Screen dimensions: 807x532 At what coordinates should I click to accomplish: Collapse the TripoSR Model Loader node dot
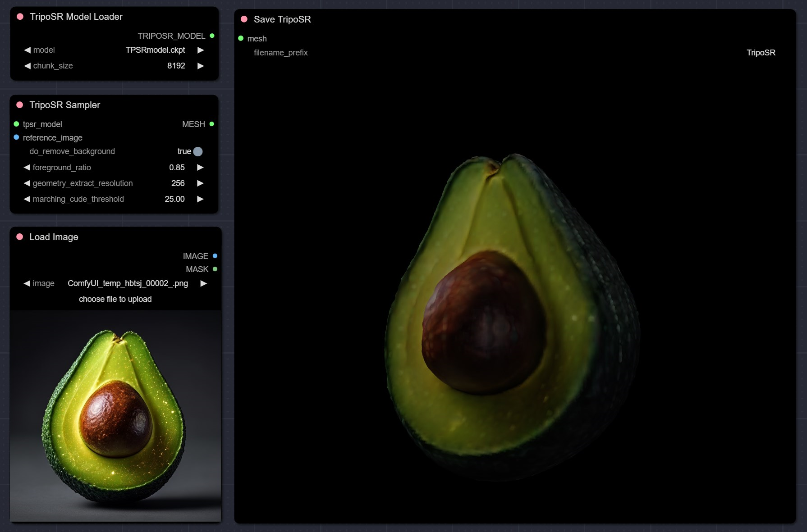[20, 17]
